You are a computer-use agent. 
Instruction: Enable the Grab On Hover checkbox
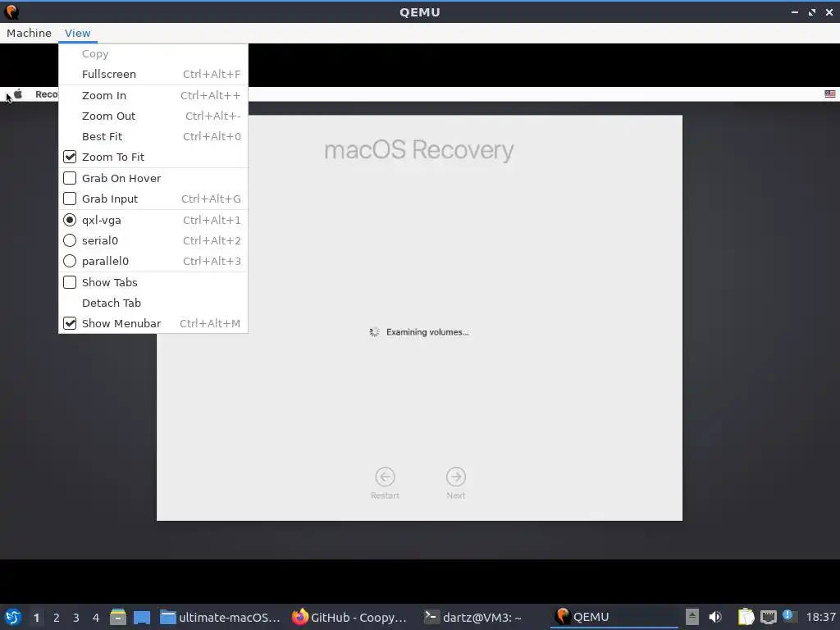[70, 178]
